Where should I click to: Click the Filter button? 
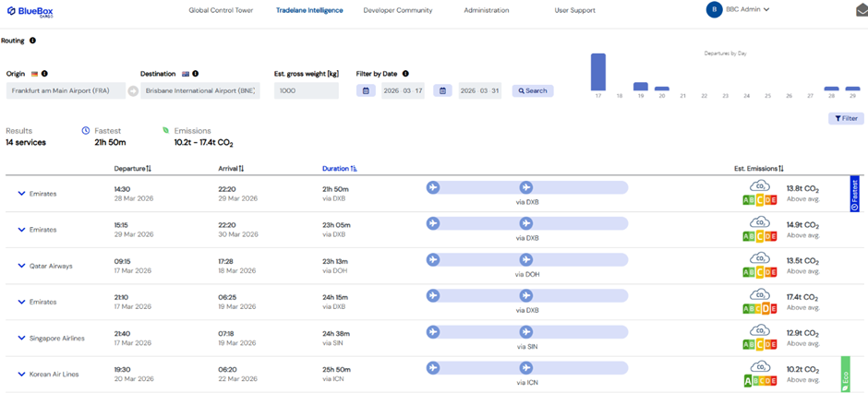846,118
